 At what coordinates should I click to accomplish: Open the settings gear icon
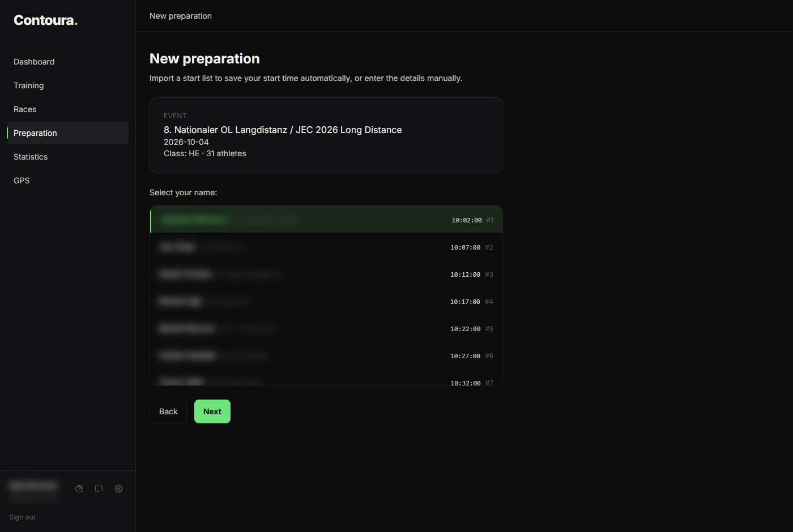pyautogui.click(x=119, y=489)
